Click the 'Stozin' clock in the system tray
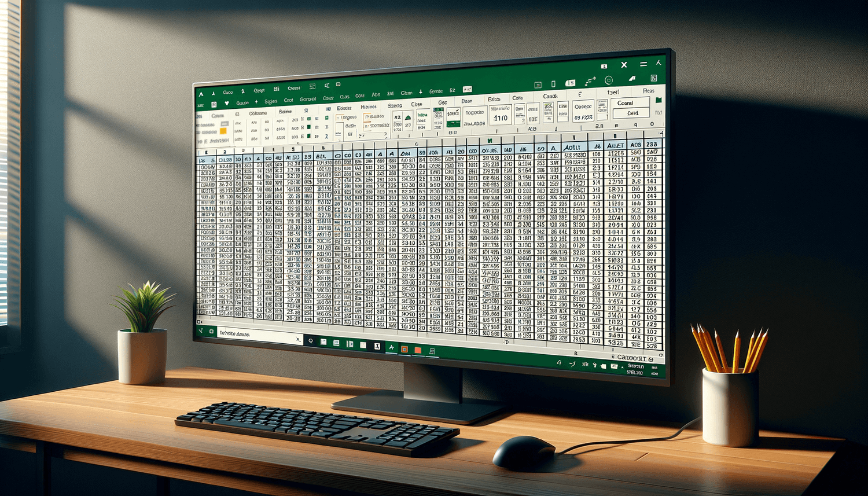Viewport: 868px width, 496px height. (x=636, y=366)
